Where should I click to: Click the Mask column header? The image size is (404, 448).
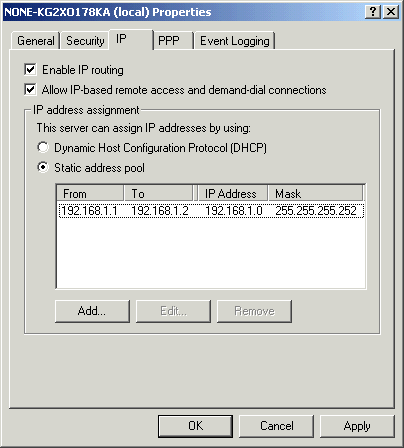click(x=315, y=193)
